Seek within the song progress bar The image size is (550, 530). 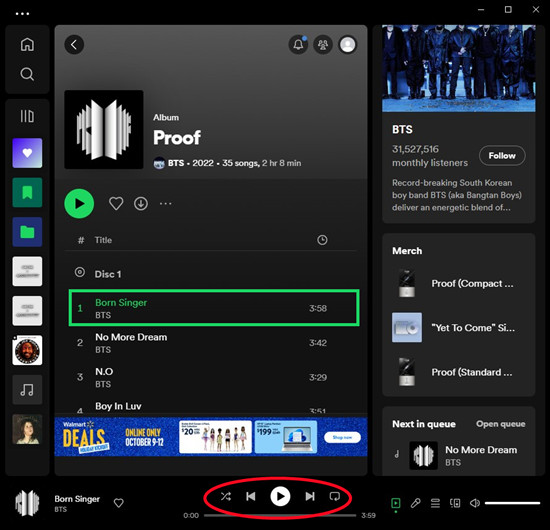tap(280, 515)
